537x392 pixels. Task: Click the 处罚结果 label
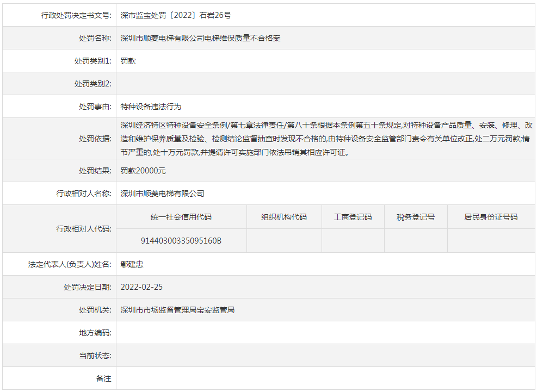point(95,171)
